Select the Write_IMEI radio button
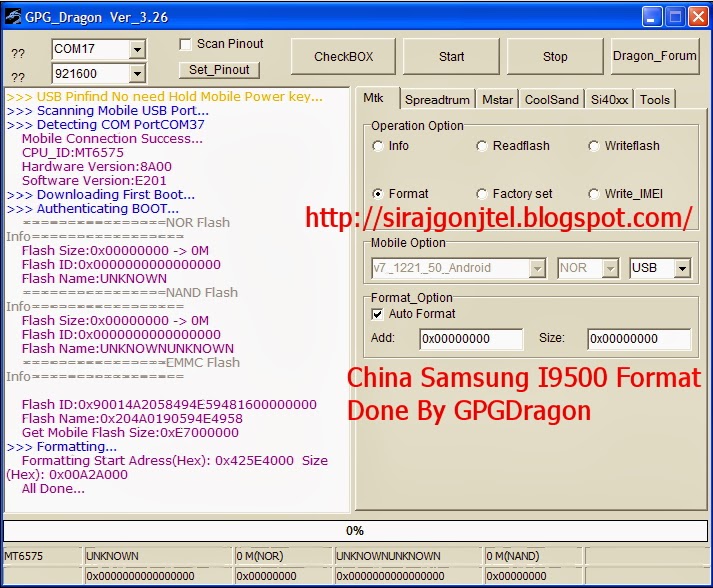 coord(593,194)
